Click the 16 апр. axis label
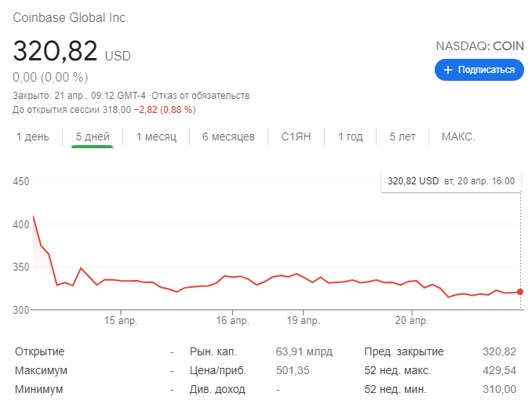Screen dimensions: 532x411 tap(232, 320)
